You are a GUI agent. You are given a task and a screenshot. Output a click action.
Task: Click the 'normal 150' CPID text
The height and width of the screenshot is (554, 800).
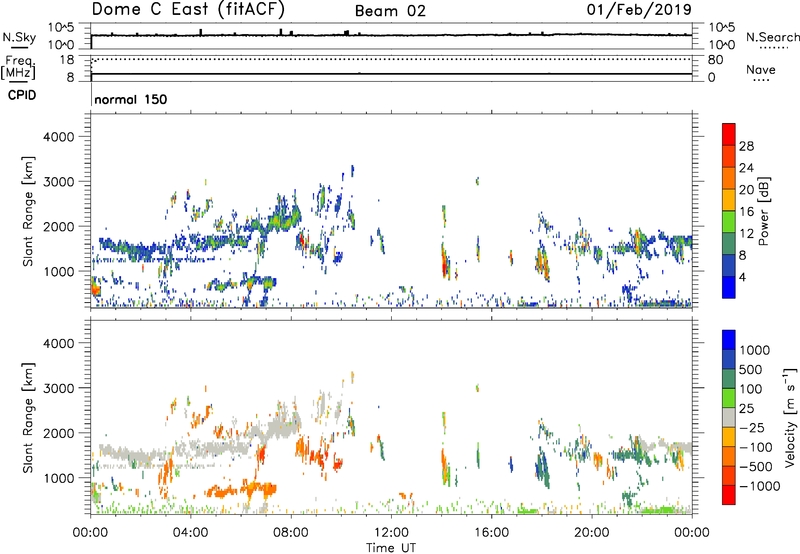tap(131, 99)
